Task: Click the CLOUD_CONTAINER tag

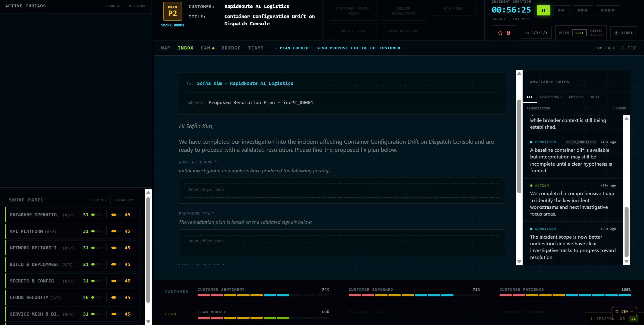Action: tap(581, 142)
